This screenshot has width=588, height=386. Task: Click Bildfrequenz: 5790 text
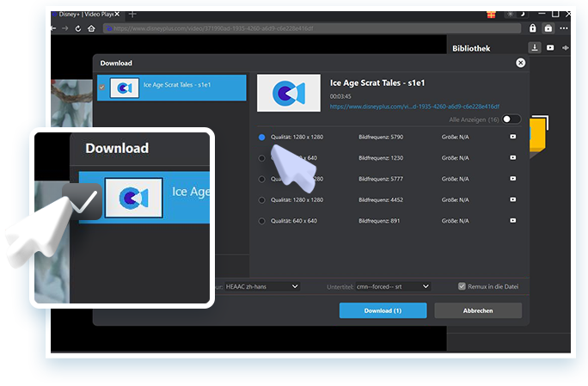click(x=381, y=137)
